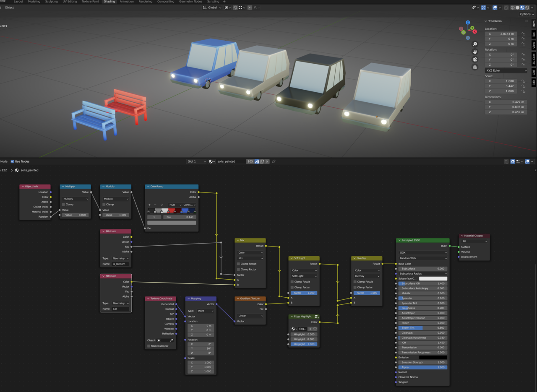Switch to the Animation workspace tab
537x392 pixels.
127,2
